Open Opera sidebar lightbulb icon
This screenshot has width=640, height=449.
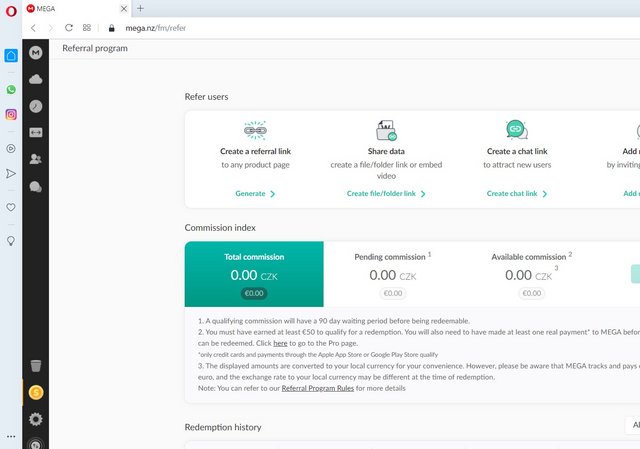coord(11,241)
